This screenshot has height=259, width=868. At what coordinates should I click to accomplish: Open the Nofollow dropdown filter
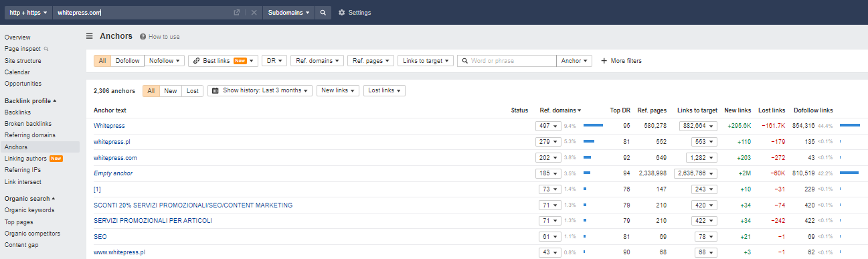164,61
